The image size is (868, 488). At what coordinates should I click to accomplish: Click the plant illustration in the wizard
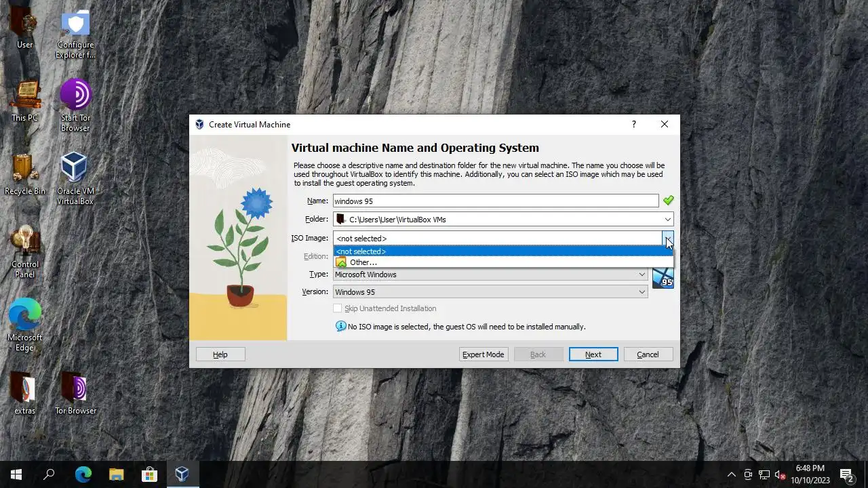[x=238, y=237]
